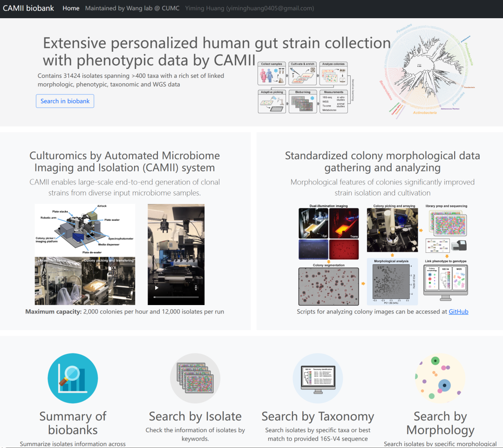The image size is (503, 448).
Task: Click the Search in biobank button
Action: (x=65, y=101)
